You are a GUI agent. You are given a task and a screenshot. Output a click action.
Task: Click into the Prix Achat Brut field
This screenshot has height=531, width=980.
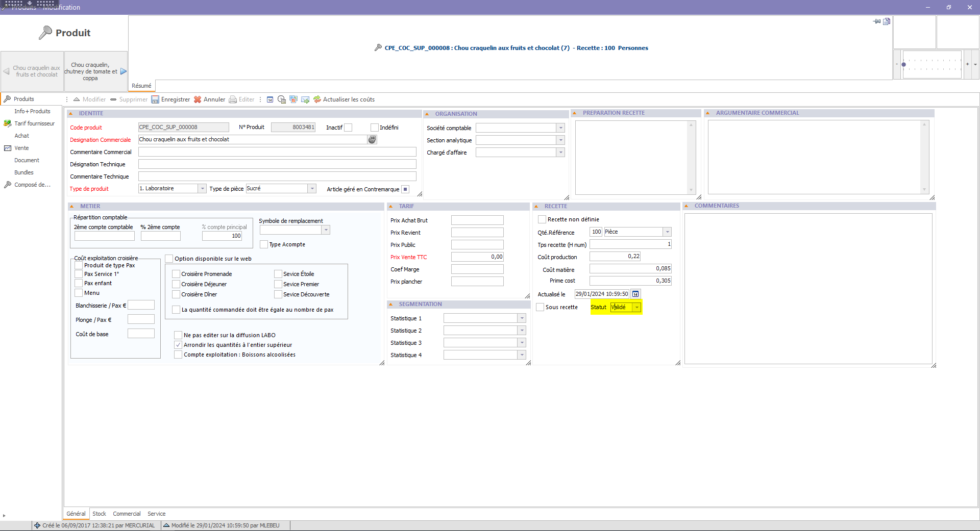click(477, 220)
